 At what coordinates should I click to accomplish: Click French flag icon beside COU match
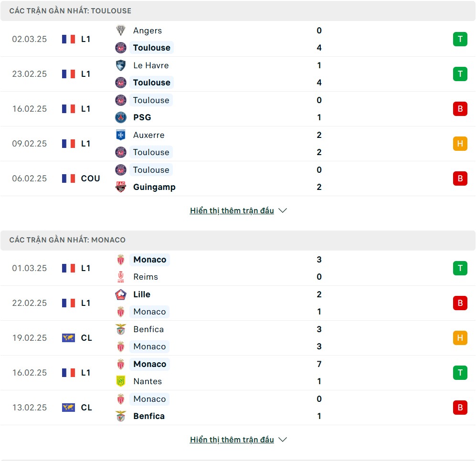pos(68,178)
